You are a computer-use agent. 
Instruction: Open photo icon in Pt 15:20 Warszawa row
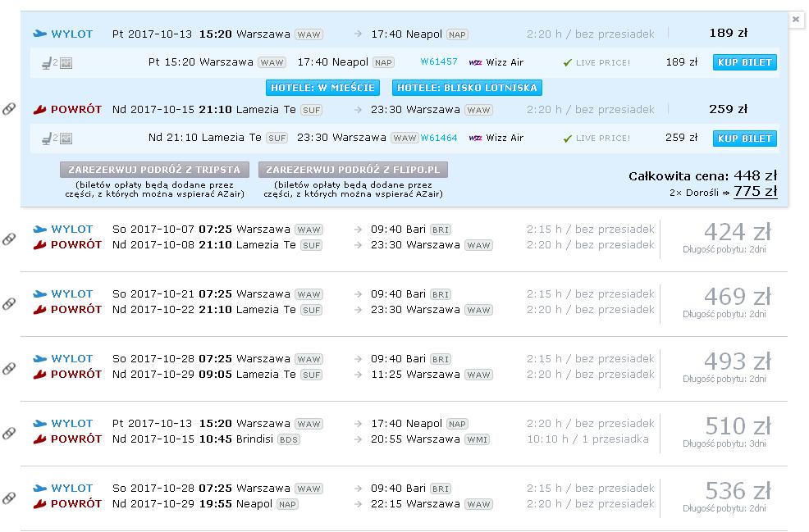tap(66, 63)
